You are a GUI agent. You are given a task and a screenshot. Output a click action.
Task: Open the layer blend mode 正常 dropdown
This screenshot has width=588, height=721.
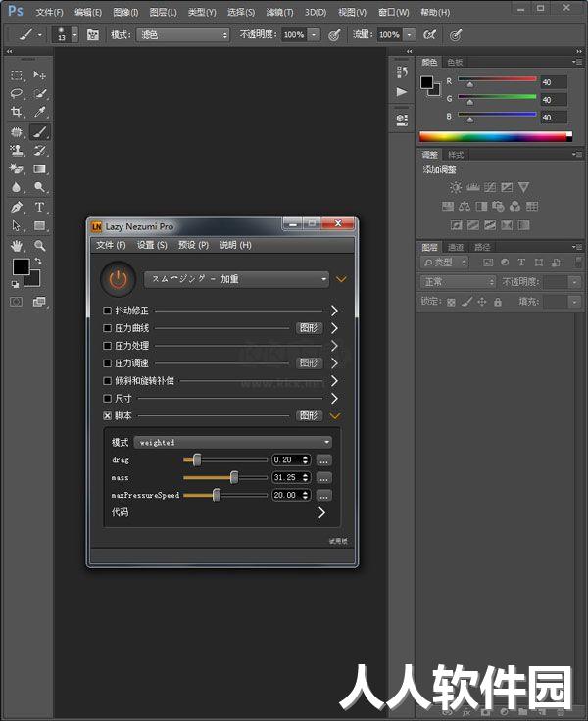pos(458,282)
